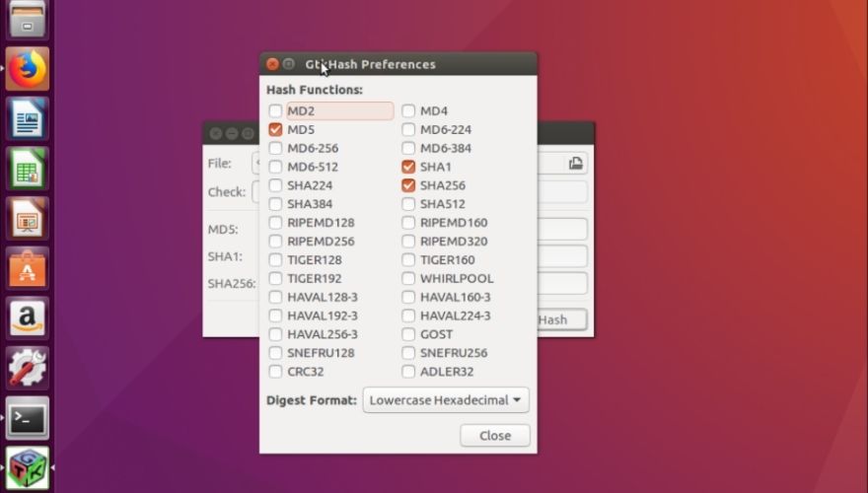The height and width of the screenshot is (493, 868).
Task: Disable the MD5 hash function
Action: point(275,129)
